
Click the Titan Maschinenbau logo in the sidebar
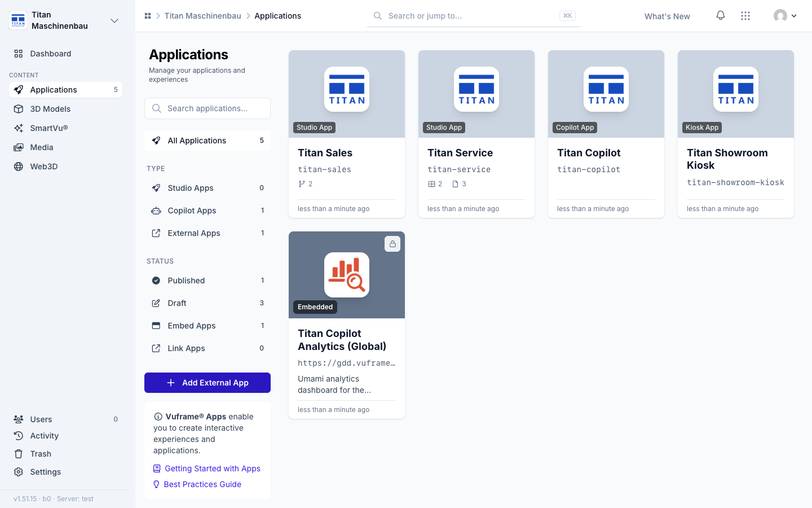(18, 20)
